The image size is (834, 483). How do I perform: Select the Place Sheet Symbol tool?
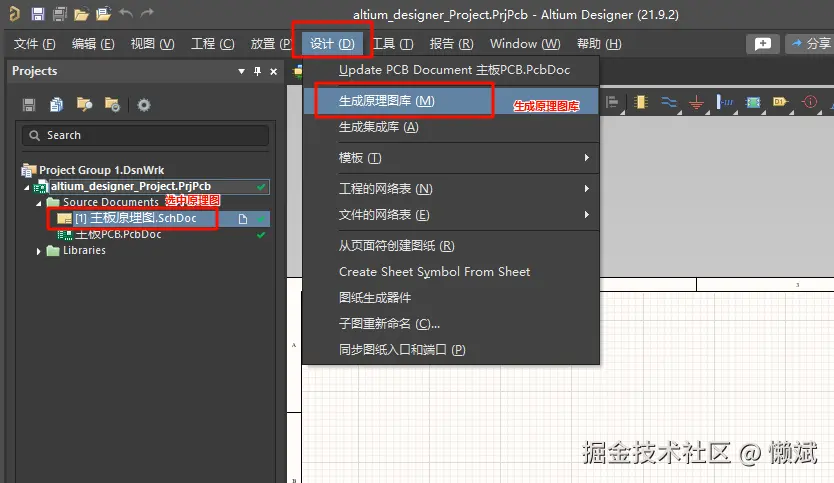tap(753, 102)
